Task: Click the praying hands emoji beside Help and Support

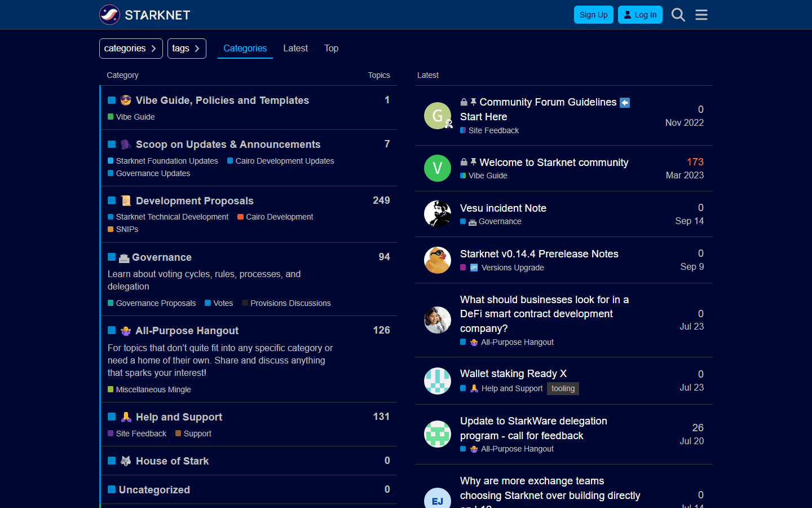Action: (126, 417)
